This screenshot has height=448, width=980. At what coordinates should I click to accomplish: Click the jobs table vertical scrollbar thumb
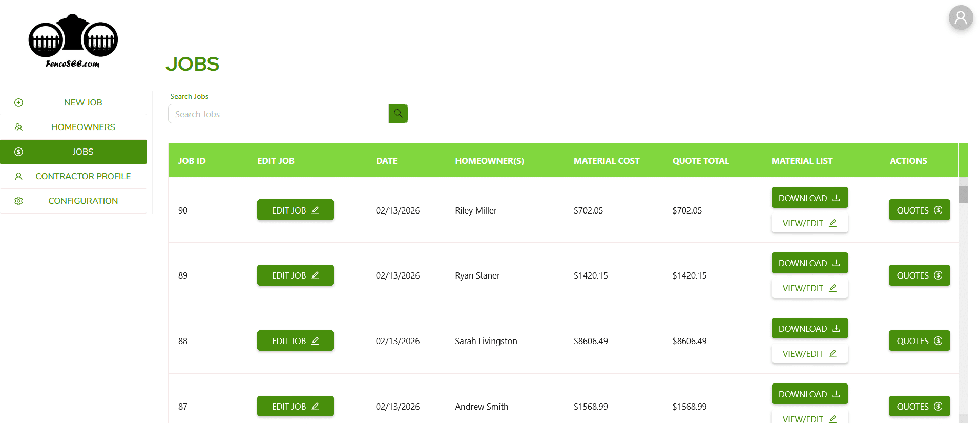pos(963,195)
